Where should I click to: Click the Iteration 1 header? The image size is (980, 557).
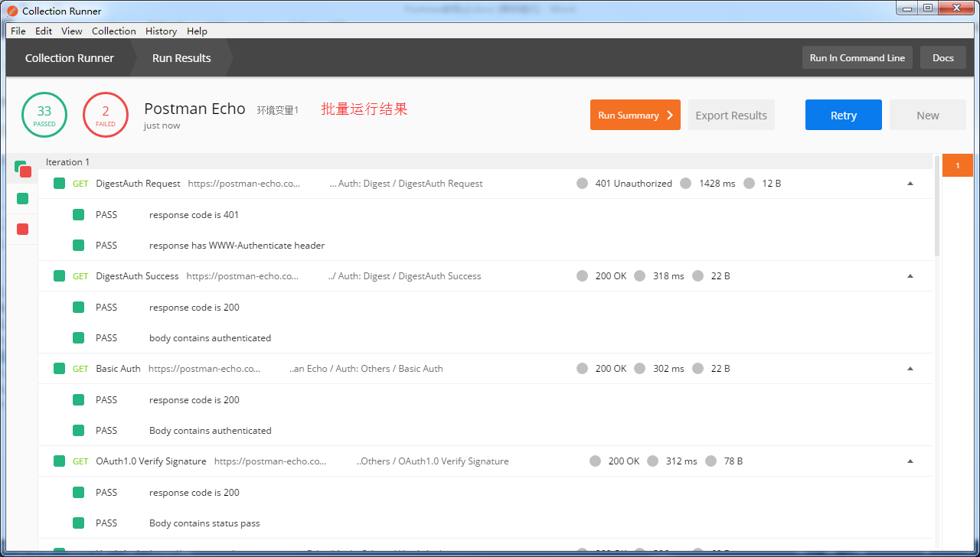click(67, 162)
